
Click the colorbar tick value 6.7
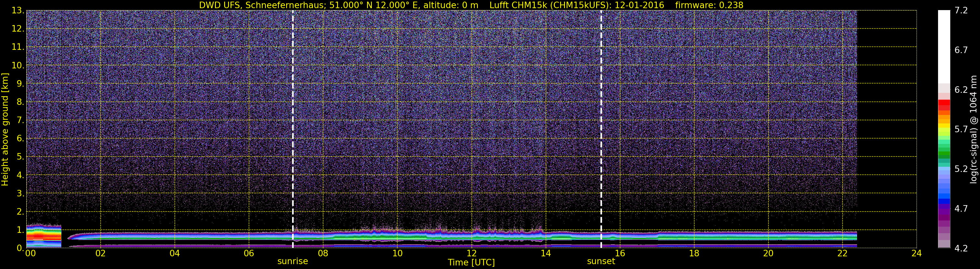961,50
